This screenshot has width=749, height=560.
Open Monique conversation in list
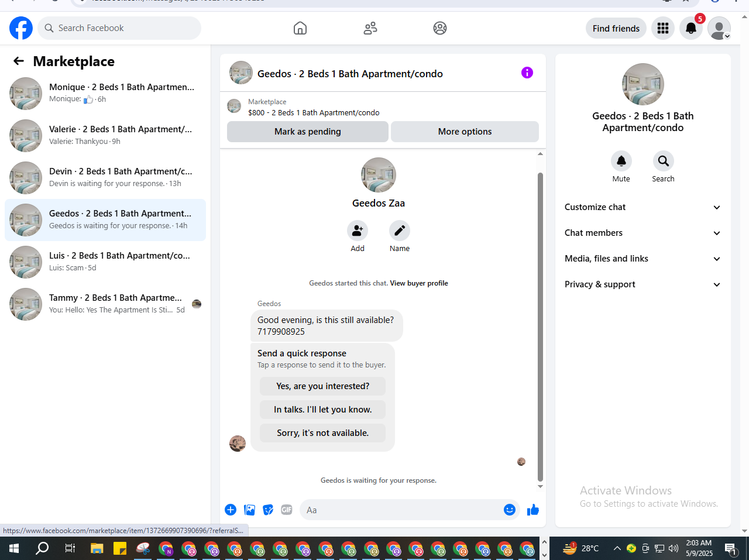click(105, 94)
